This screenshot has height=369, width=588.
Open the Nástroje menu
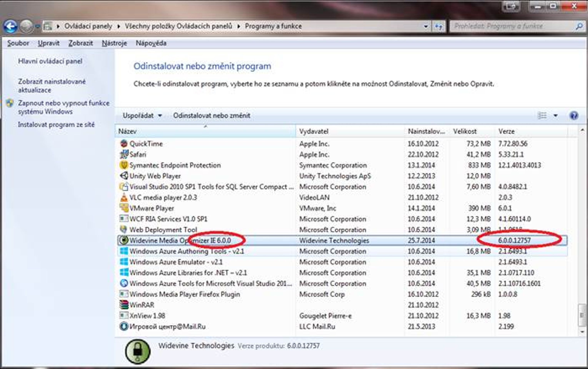114,43
